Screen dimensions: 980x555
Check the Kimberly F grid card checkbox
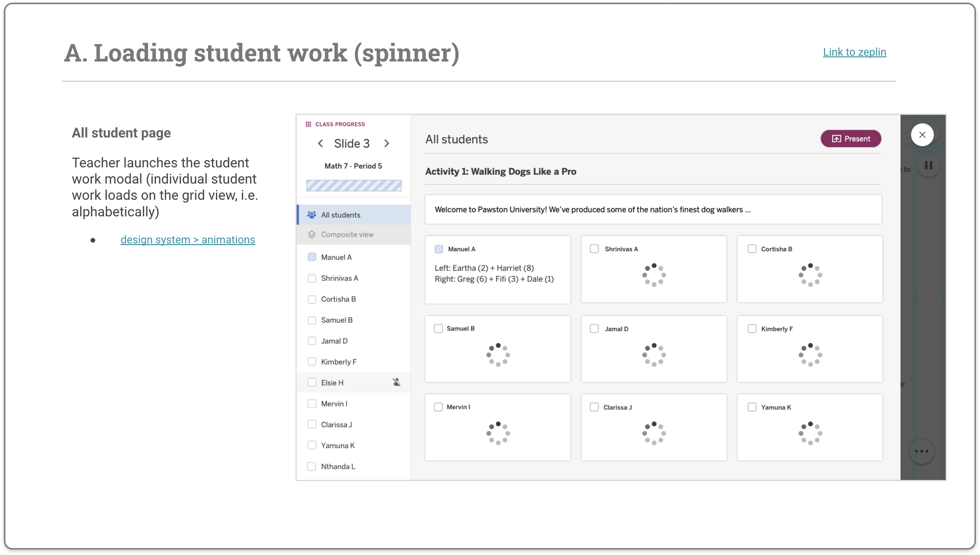[x=752, y=329]
